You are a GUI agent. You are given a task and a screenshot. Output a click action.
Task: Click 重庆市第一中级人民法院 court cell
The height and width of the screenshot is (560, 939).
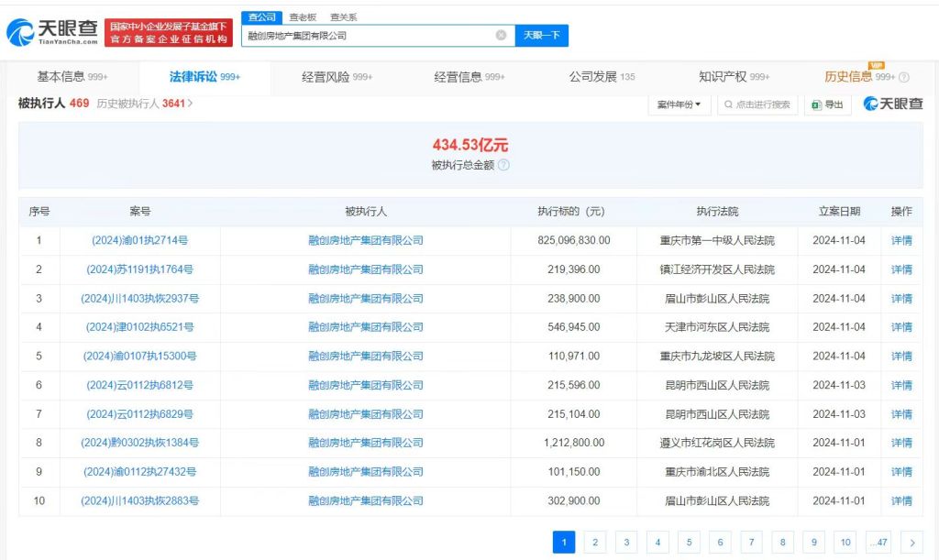[717, 240]
